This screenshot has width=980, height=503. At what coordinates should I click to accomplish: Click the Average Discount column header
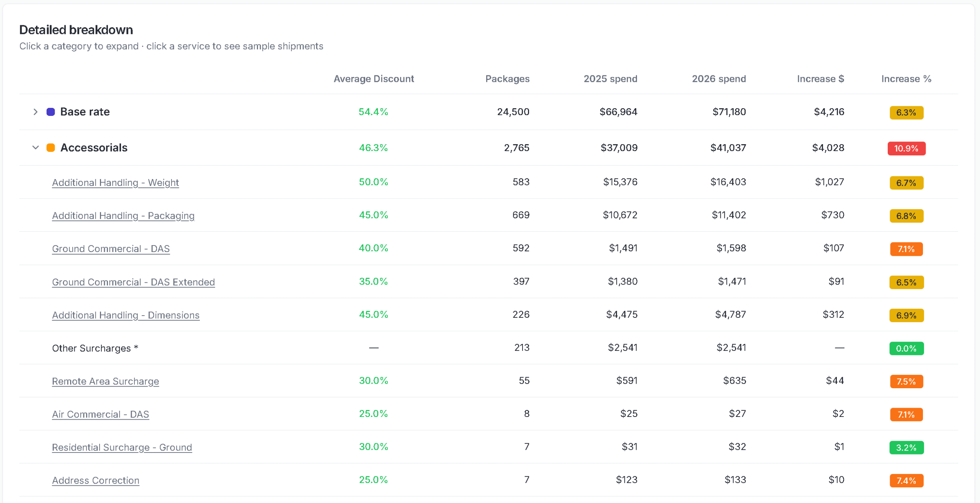(373, 79)
